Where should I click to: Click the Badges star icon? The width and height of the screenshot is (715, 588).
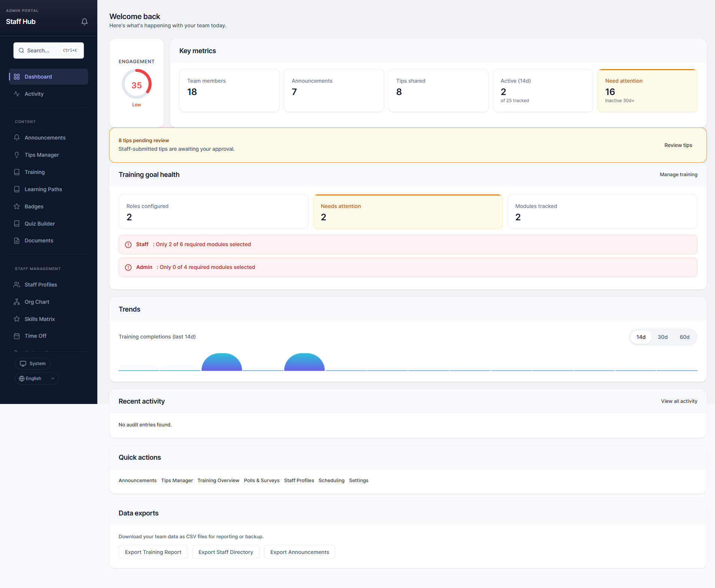(x=17, y=206)
